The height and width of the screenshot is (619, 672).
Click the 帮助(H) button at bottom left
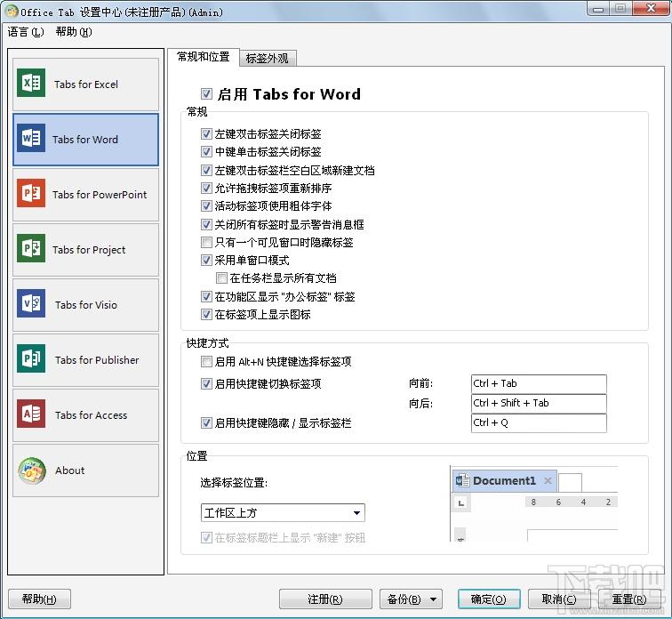(x=39, y=599)
